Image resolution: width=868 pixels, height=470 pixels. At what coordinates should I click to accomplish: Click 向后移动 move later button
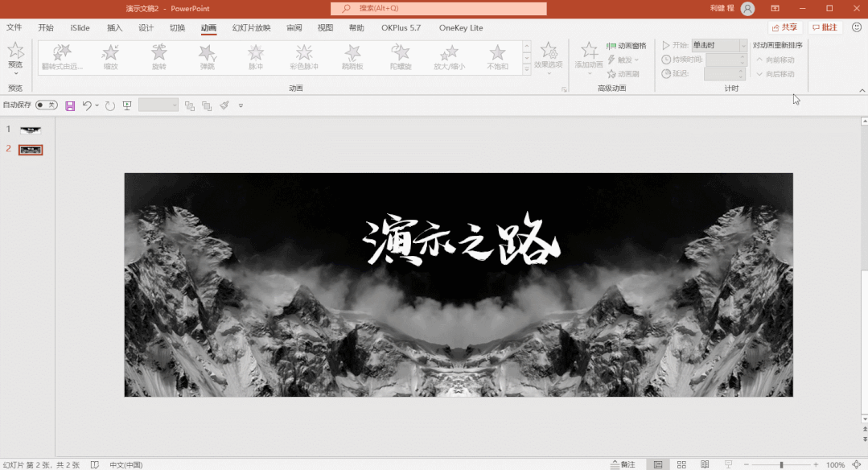(x=775, y=73)
